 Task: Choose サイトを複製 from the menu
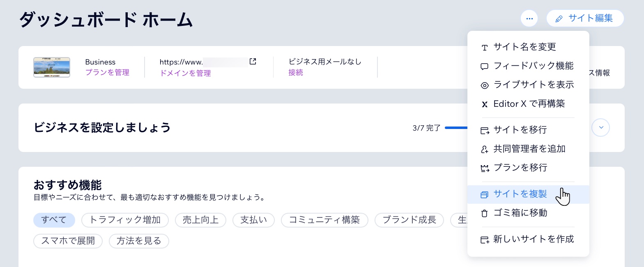[x=520, y=193]
